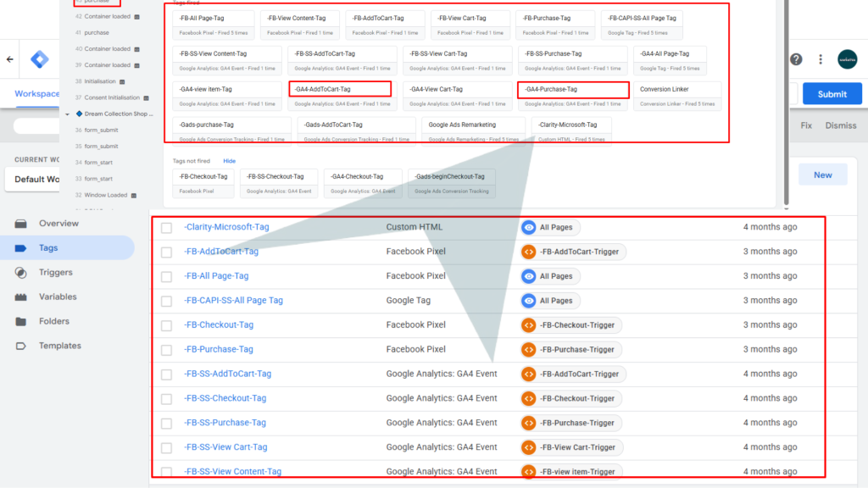Open the -FB-Purchase-Tag link in the tag table
The height and width of the screenshot is (488, 868).
pyautogui.click(x=219, y=350)
